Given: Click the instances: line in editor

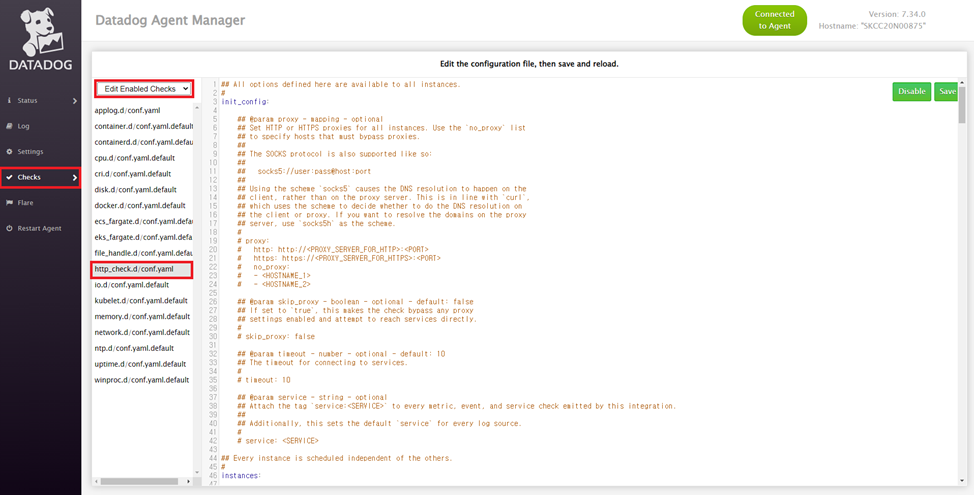Looking at the screenshot, I should click(241, 475).
